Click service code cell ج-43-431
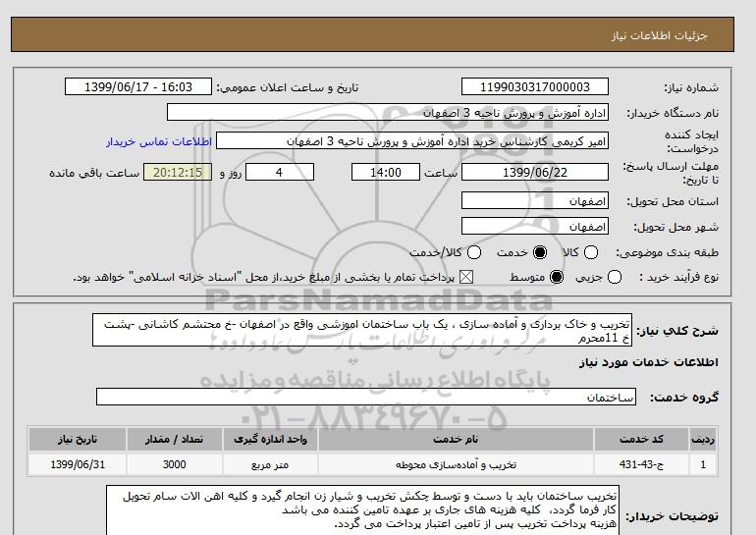 coord(641,464)
